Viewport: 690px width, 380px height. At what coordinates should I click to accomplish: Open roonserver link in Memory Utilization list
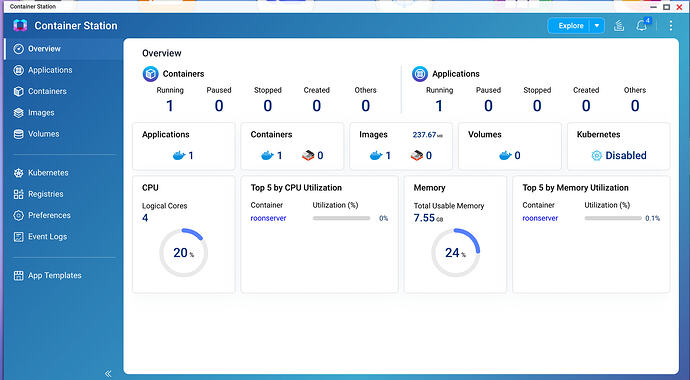tap(540, 218)
